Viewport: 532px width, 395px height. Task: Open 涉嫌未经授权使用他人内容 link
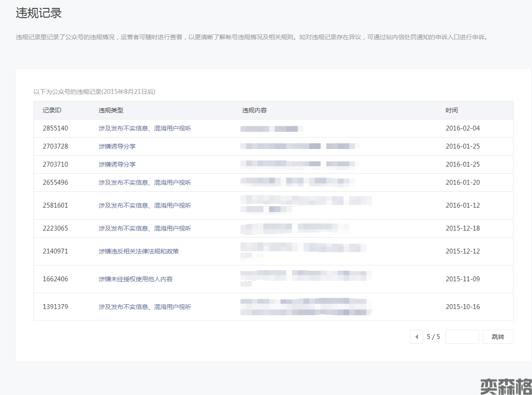click(135, 279)
